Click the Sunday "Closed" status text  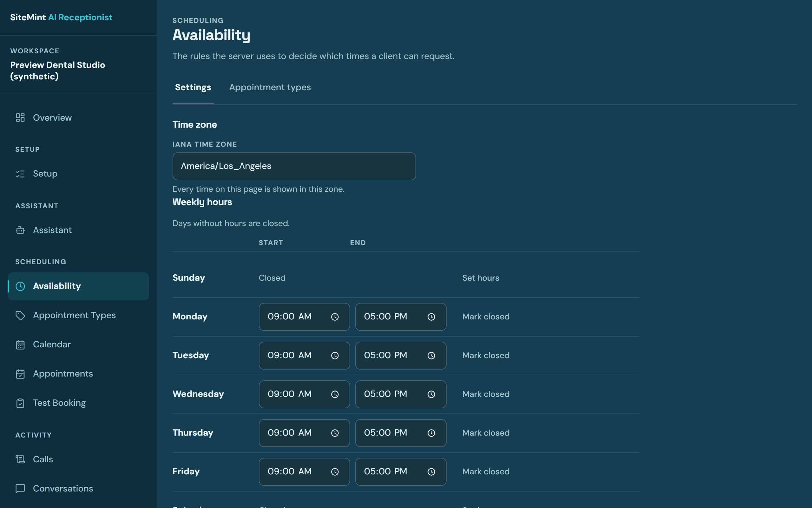coord(272,278)
